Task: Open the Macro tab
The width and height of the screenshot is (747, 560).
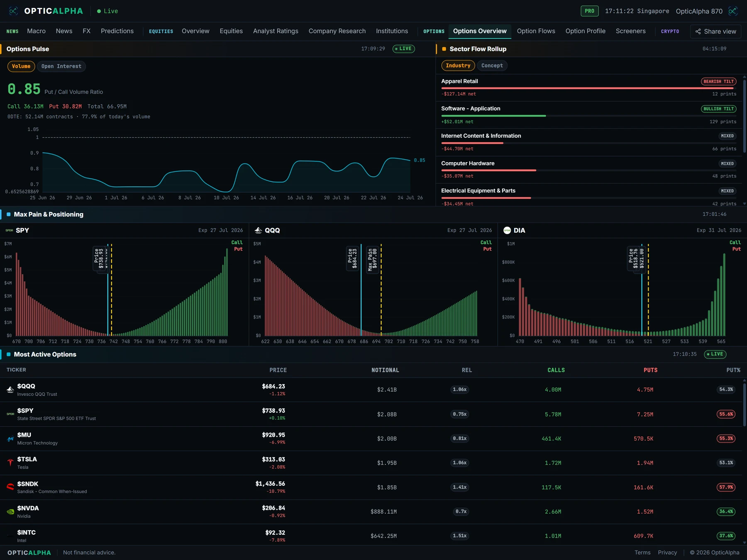Action: [x=37, y=31]
